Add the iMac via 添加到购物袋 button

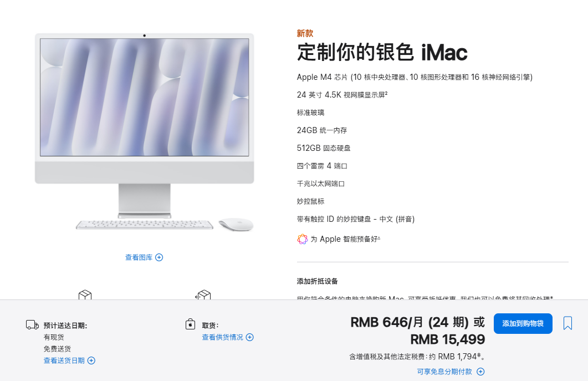click(523, 323)
